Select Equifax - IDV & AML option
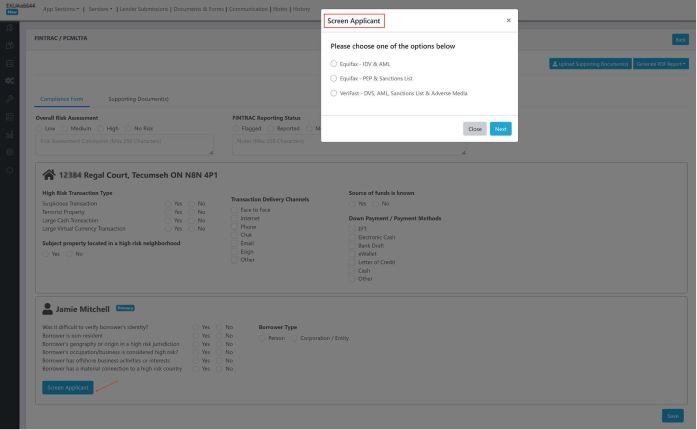Image resolution: width=697 pixels, height=430 pixels. click(x=333, y=63)
